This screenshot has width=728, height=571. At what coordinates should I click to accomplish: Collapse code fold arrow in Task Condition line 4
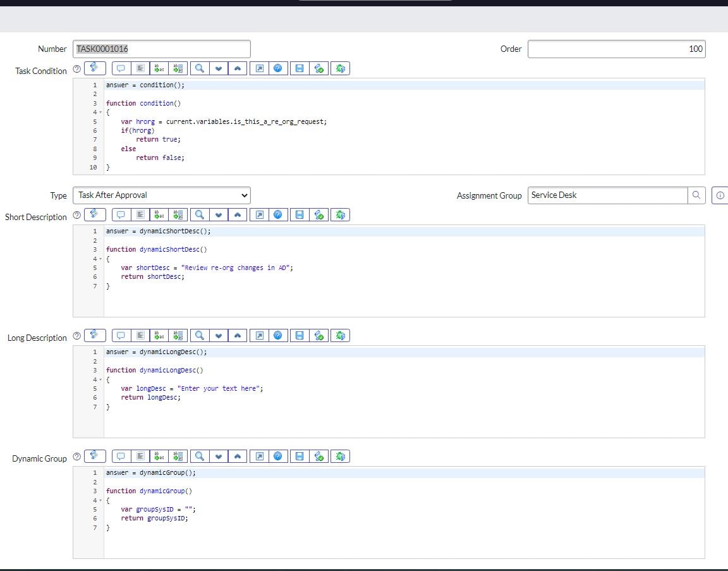point(100,113)
